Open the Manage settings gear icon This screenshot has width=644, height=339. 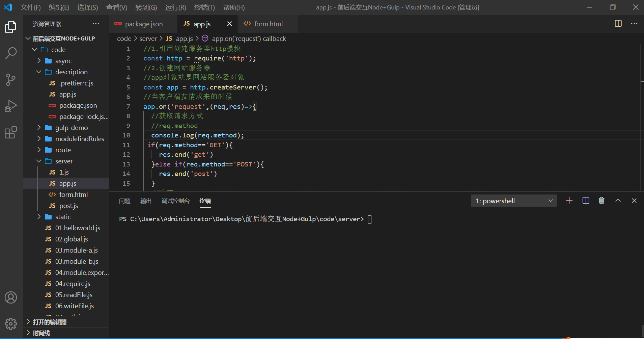click(x=11, y=323)
